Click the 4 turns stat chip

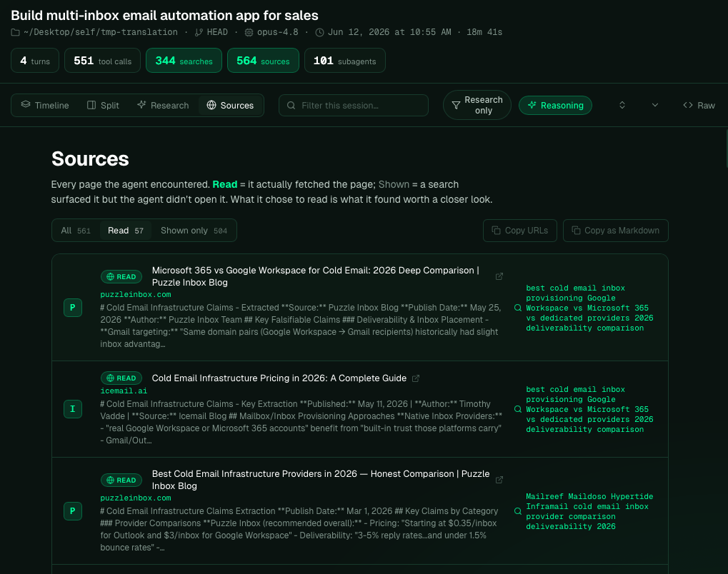(x=35, y=61)
